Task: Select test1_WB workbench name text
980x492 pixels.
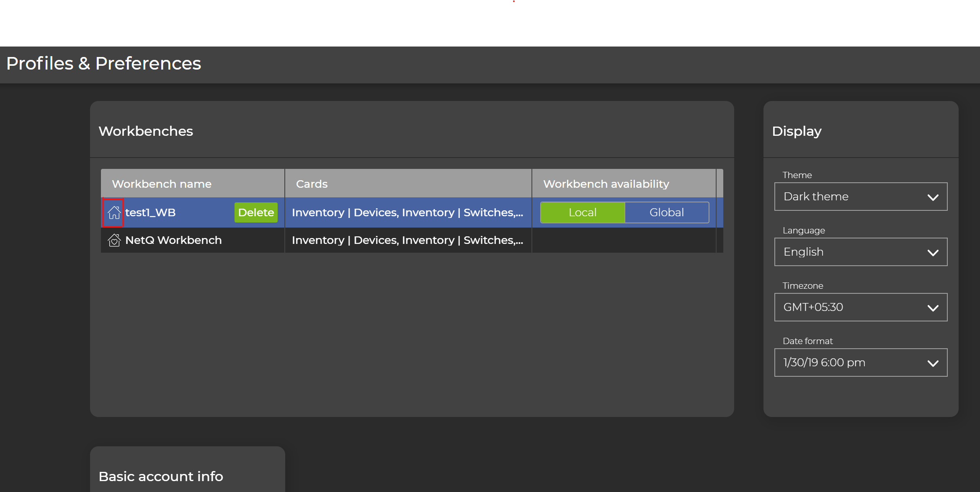Action: [150, 212]
